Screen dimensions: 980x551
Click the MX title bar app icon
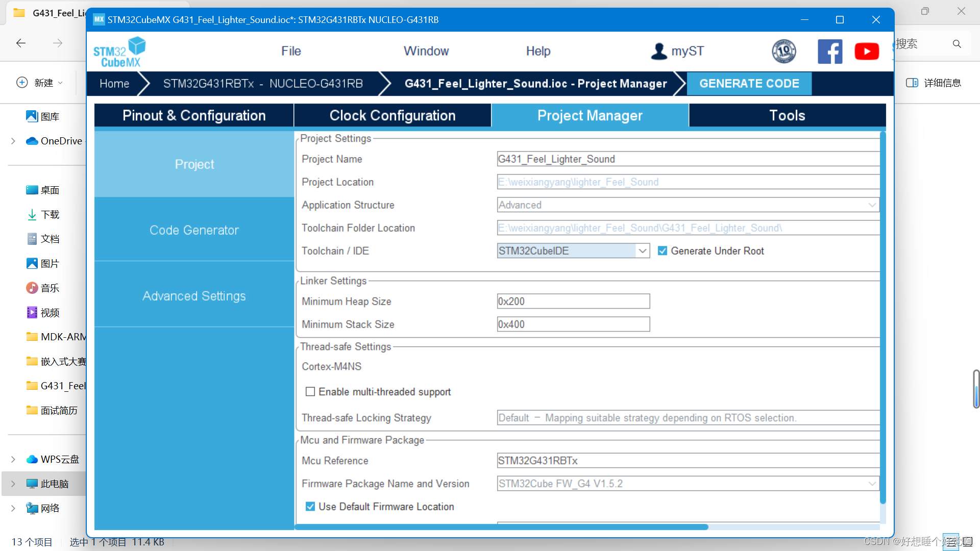[x=99, y=19]
